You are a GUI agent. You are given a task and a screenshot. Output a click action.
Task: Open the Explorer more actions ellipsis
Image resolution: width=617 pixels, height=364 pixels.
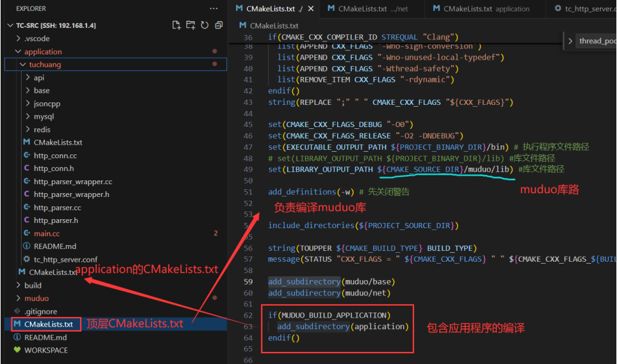[x=214, y=8]
